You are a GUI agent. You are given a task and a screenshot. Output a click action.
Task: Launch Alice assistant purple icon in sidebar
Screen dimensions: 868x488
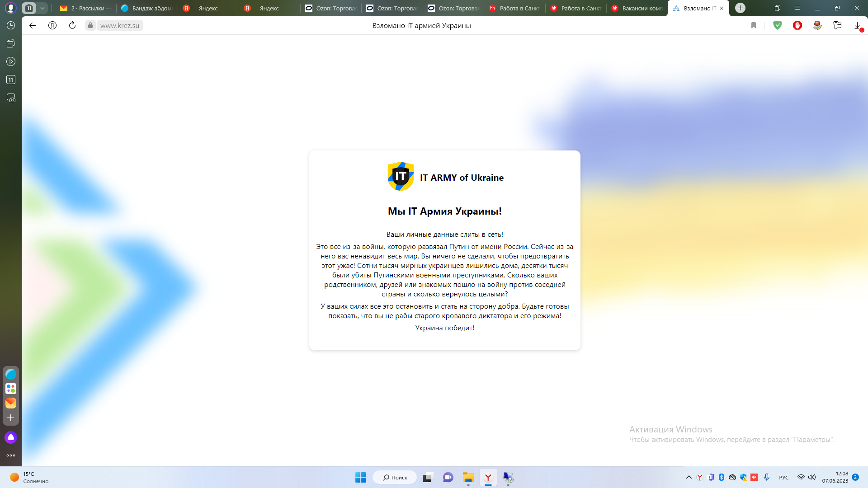(x=11, y=437)
